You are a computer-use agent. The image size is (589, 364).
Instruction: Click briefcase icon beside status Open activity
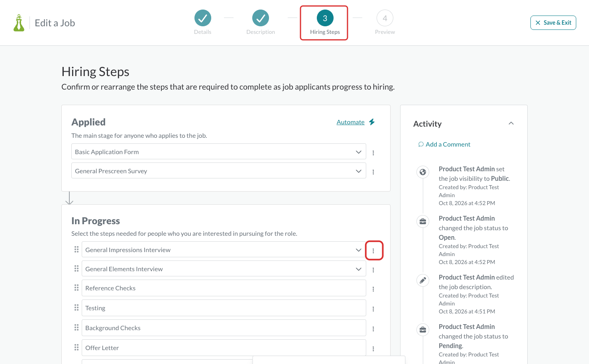[423, 221]
